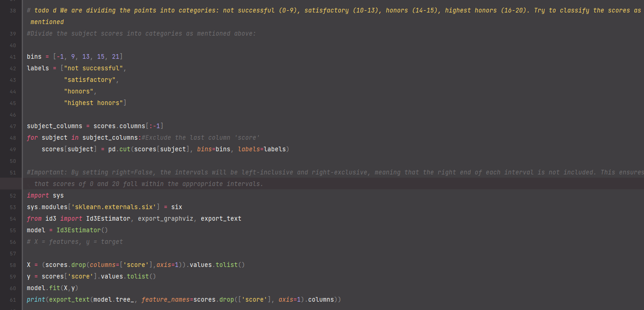644x310 pixels.
Task: Click line number 41 in the gutter
Action: (12, 56)
